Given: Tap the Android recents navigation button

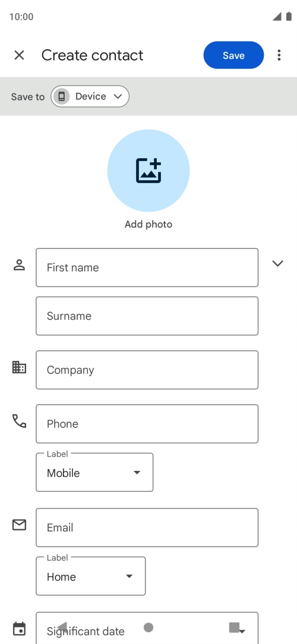Looking at the screenshot, I should click(x=234, y=627).
